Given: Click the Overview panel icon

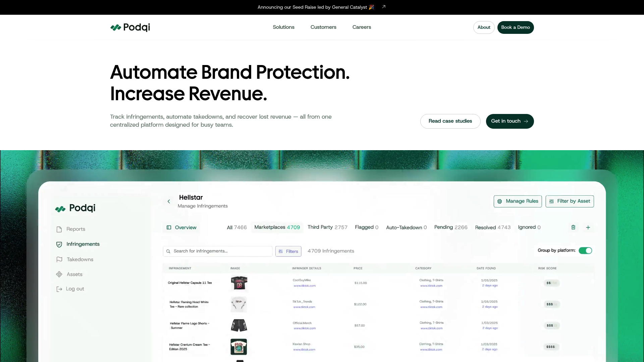Looking at the screenshot, I should click(169, 228).
